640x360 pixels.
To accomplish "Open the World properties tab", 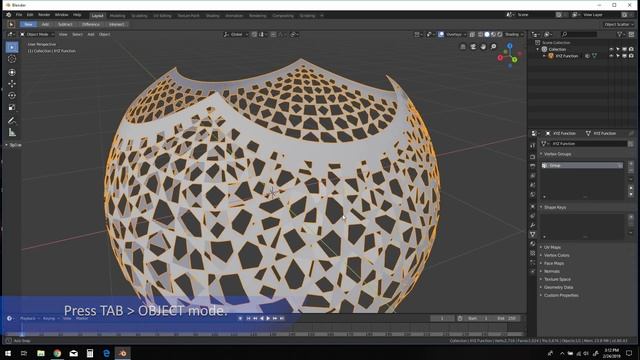I will (532, 195).
